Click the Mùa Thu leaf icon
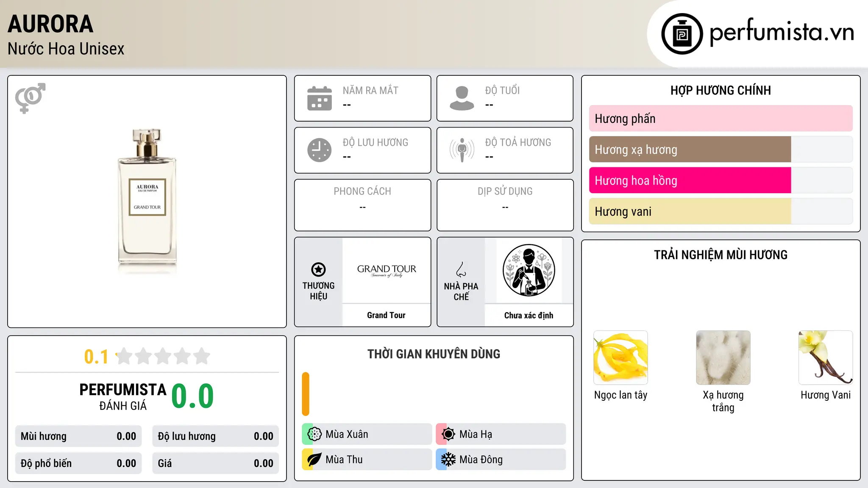Image resolution: width=868 pixels, height=488 pixels. pos(314,460)
